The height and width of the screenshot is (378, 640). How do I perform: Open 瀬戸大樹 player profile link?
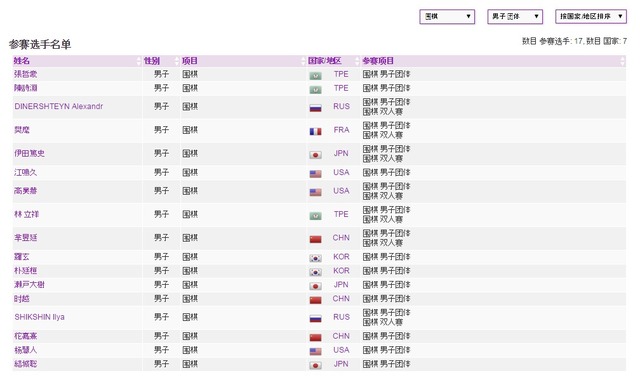[29, 285]
